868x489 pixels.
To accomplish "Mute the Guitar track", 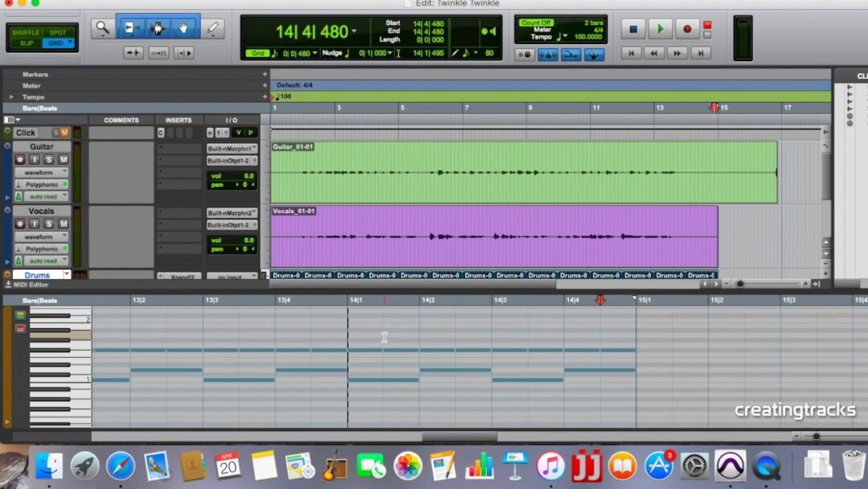I will pos(63,159).
